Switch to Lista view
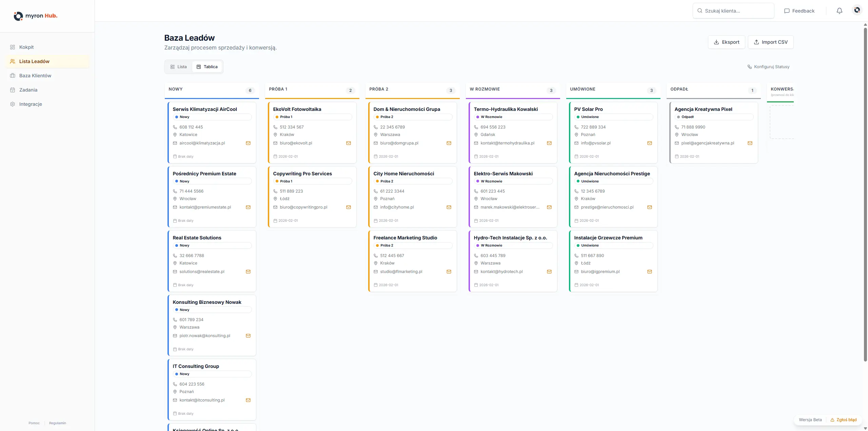This screenshot has height=431, width=868. pyautogui.click(x=178, y=66)
